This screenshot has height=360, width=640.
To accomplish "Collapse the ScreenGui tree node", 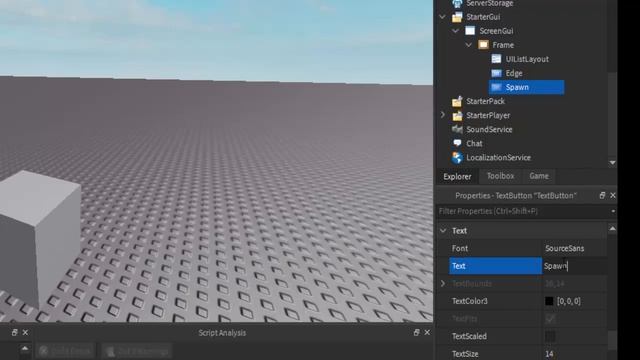I will click(x=456, y=31).
